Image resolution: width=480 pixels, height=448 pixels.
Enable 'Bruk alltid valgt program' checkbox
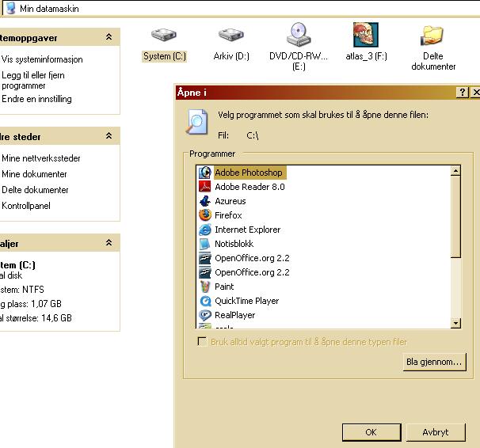pos(202,341)
